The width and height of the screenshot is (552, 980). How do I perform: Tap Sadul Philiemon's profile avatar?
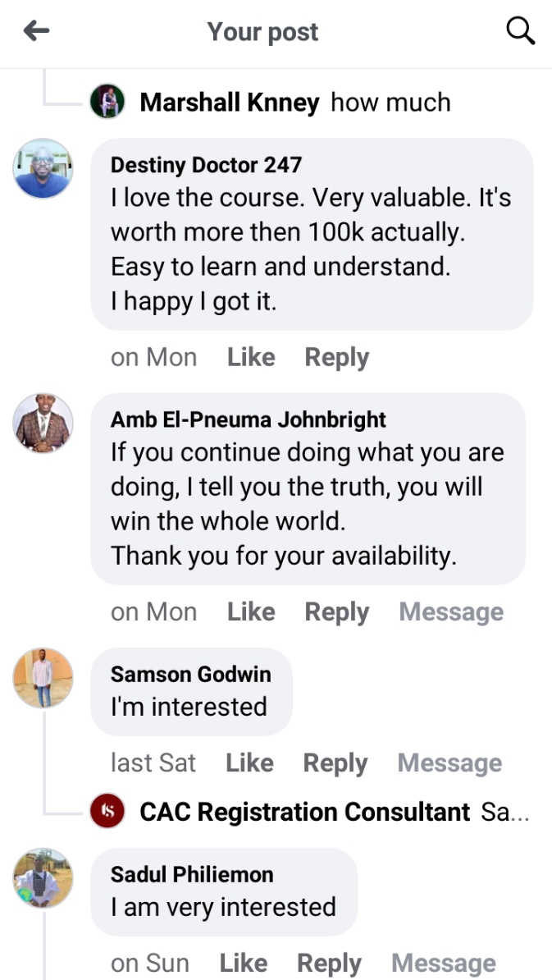[43, 877]
